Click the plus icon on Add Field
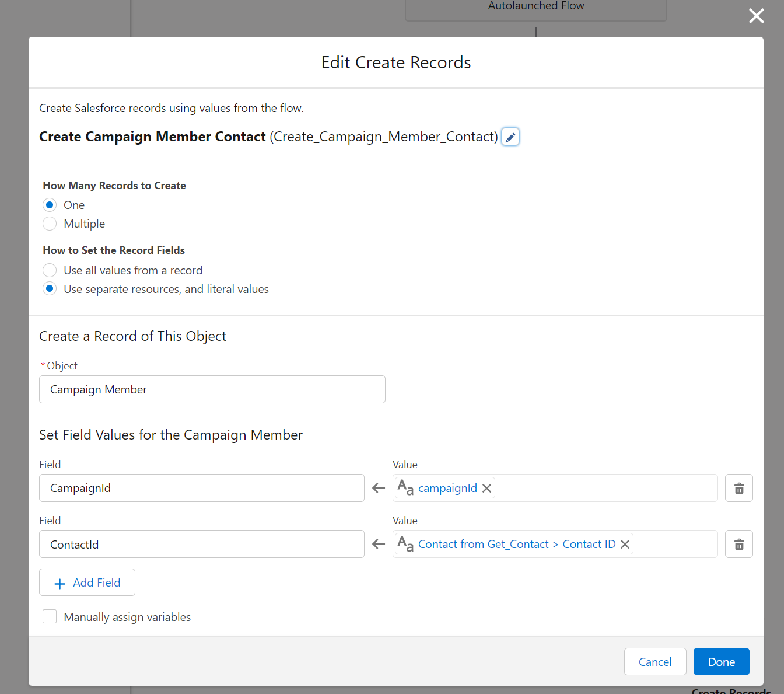This screenshot has height=694, width=784. tap(60, 583)
